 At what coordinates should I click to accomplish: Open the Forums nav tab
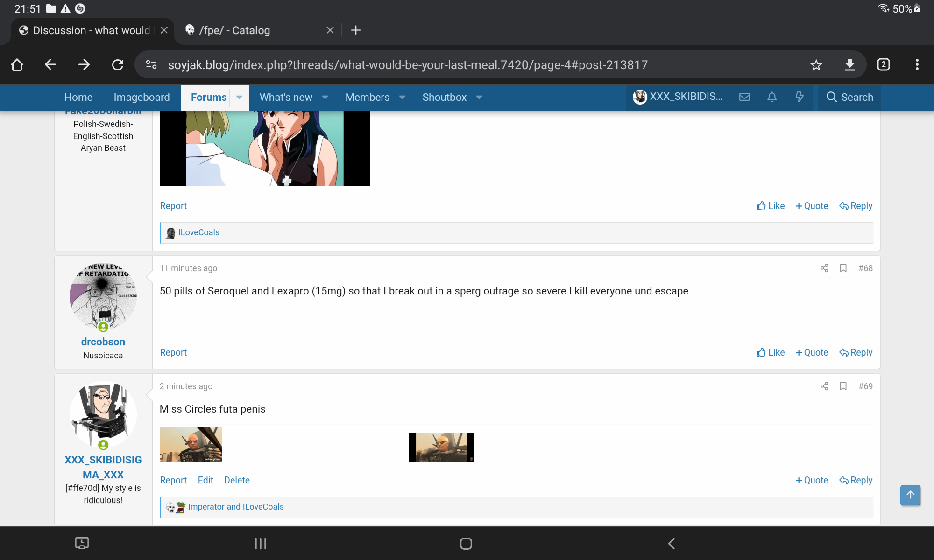208,97
